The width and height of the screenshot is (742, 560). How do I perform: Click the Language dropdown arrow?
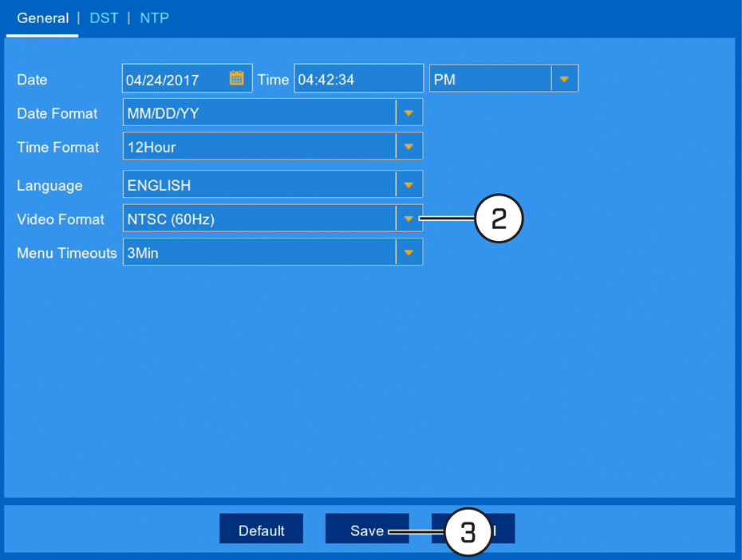click(x=408, y=184)
